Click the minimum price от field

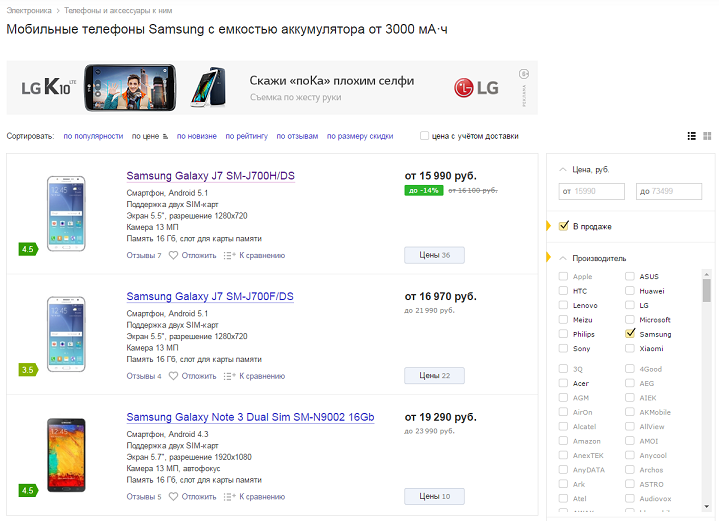(592, 191)
